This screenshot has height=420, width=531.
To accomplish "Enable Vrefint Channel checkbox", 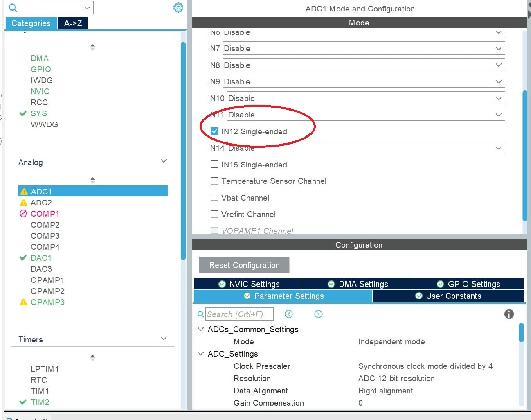I will (x=214, y=214).
